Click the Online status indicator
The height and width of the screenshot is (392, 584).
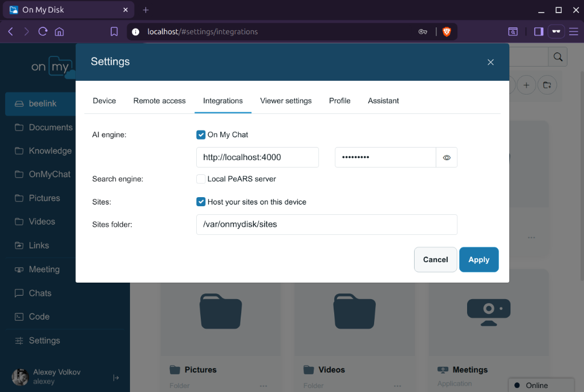click(541, 385)
